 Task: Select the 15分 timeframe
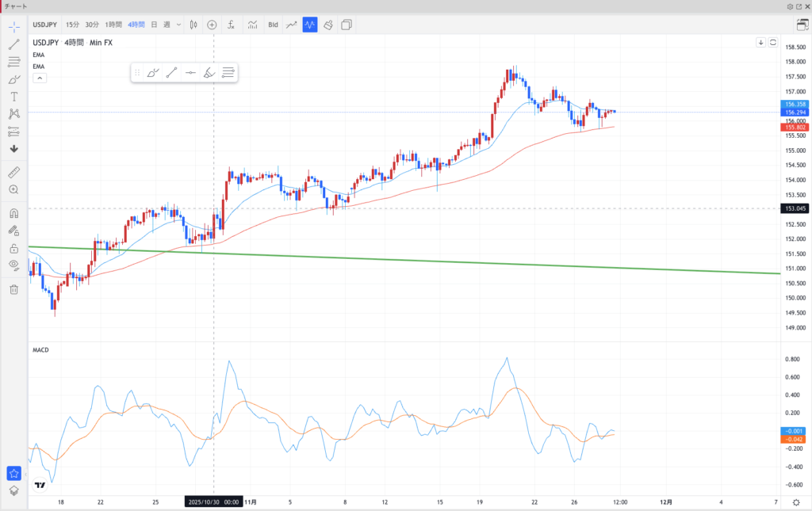72,25
